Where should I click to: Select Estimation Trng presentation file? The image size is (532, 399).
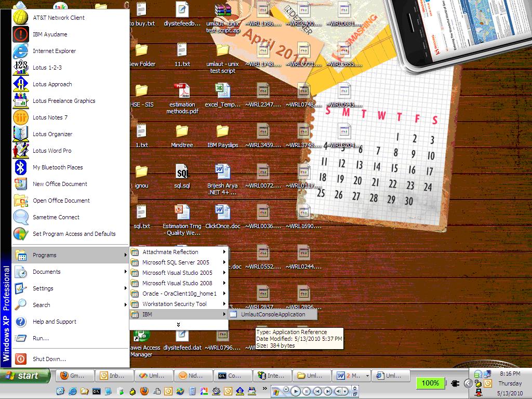coord(182,220)
